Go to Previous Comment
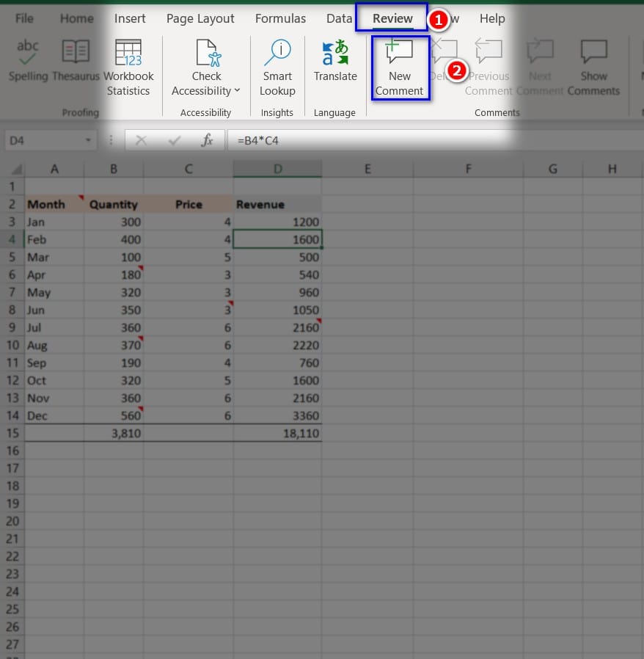Screen dimensions: 644x659 coord(489,68)
